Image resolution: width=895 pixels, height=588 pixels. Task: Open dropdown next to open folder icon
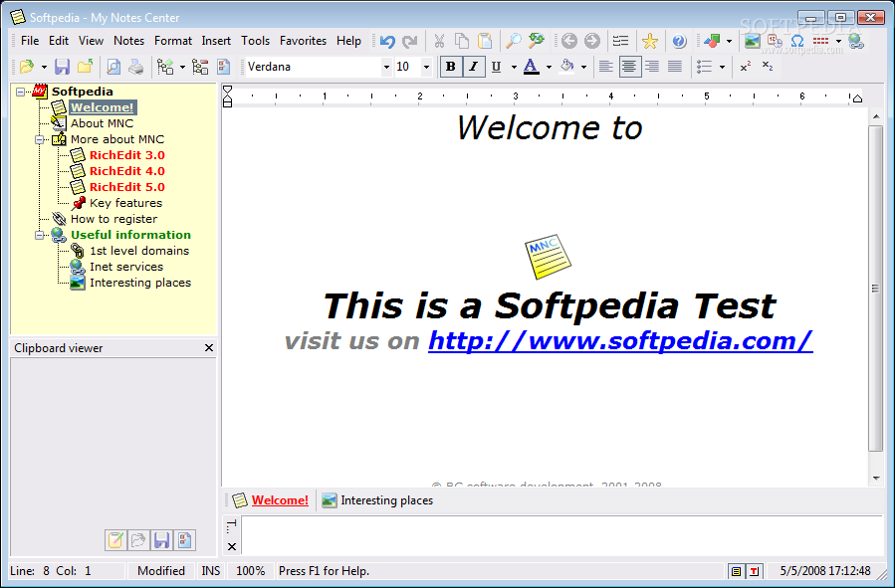pyautogui.click(x=44, y=68)
